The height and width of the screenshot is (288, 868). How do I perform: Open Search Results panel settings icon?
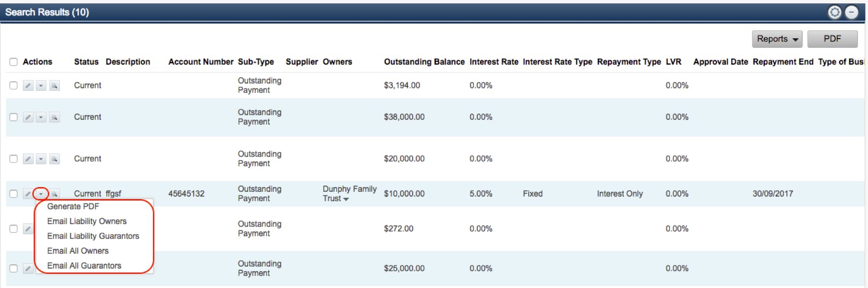pyautogui.click(x=834, y=12)
